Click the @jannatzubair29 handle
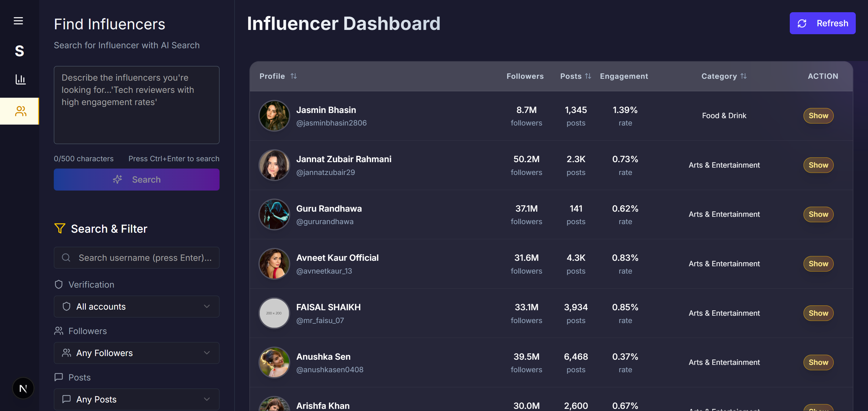 tap(325, 172)
